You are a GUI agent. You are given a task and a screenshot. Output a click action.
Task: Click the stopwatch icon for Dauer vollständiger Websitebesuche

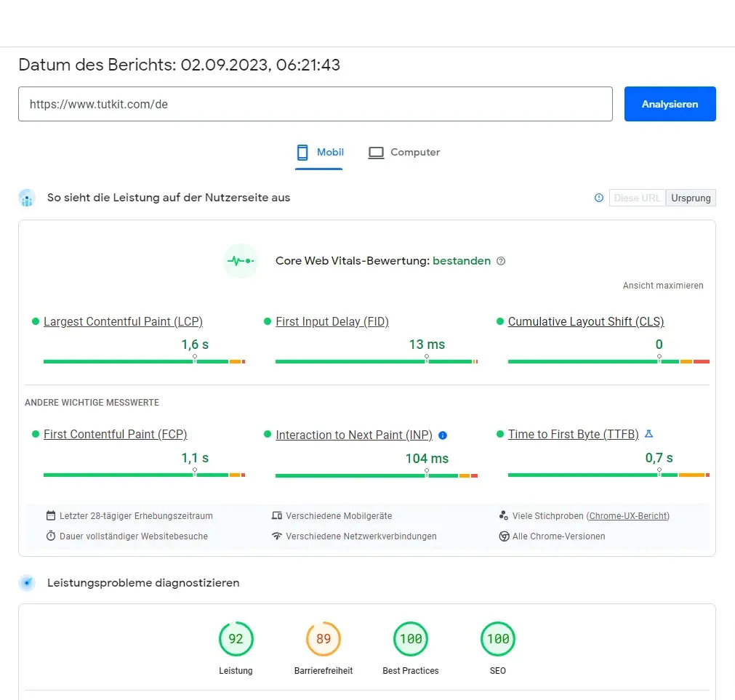coord(51,536)
